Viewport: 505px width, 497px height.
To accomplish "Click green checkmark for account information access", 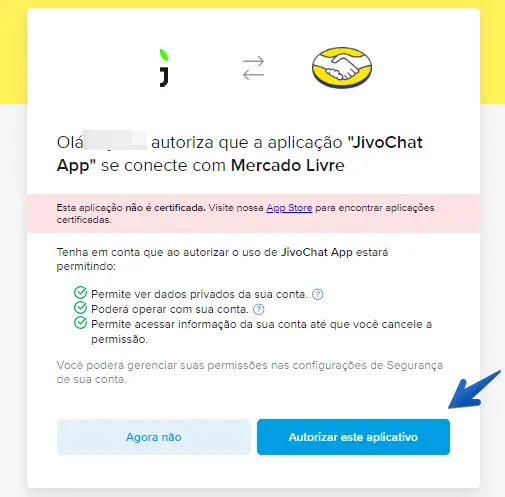I will tap(80, 322).
